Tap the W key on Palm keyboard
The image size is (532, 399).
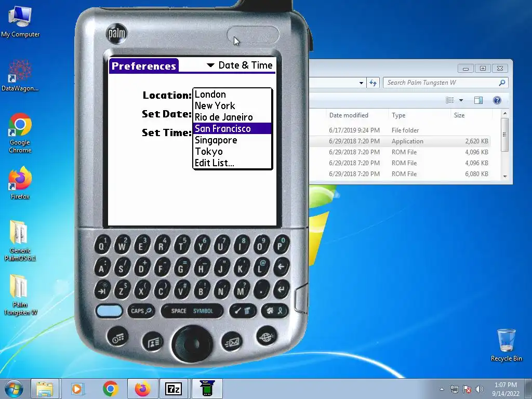click(x=122, y=244)
